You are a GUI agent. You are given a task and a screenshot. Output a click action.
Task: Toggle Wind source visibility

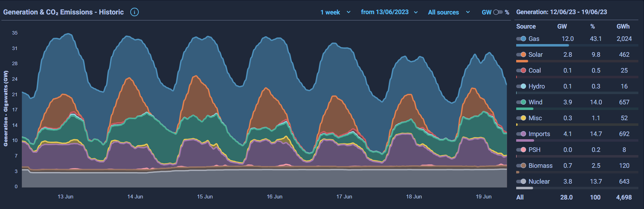[x=521, y=102]
